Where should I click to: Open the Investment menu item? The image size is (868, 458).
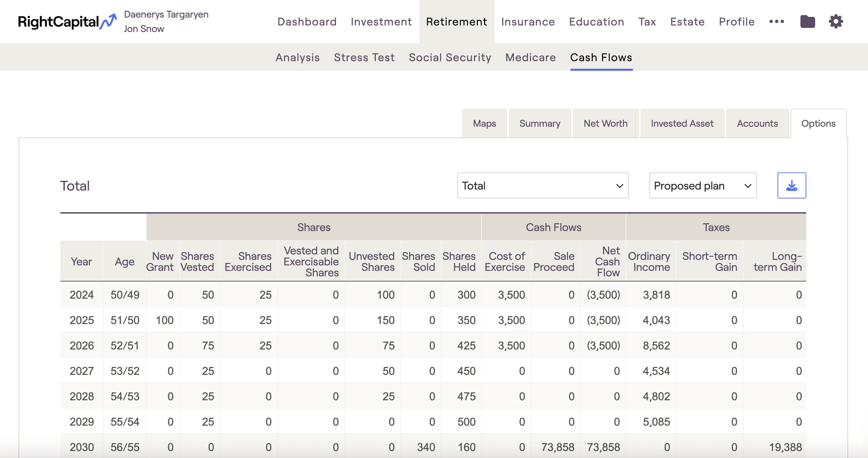381,22
